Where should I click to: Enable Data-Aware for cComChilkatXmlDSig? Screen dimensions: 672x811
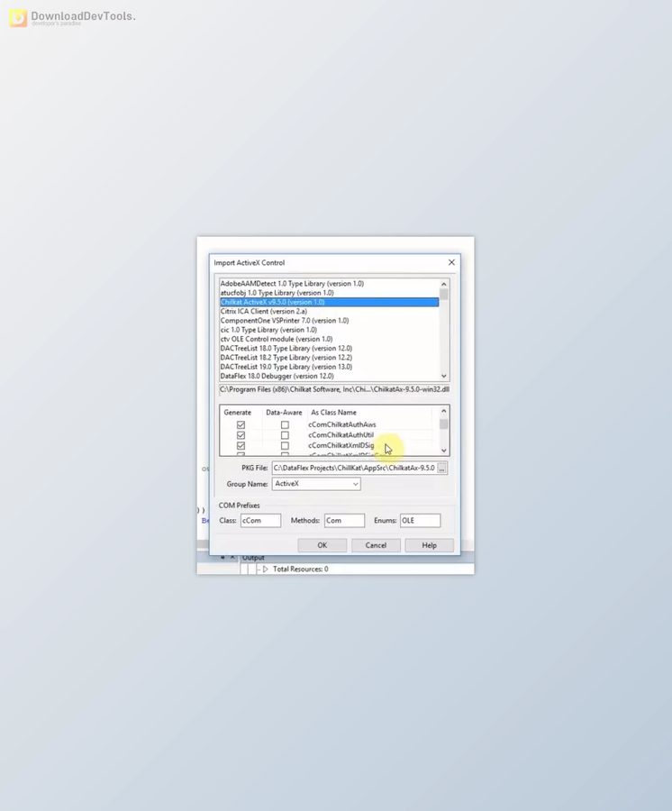285,445
